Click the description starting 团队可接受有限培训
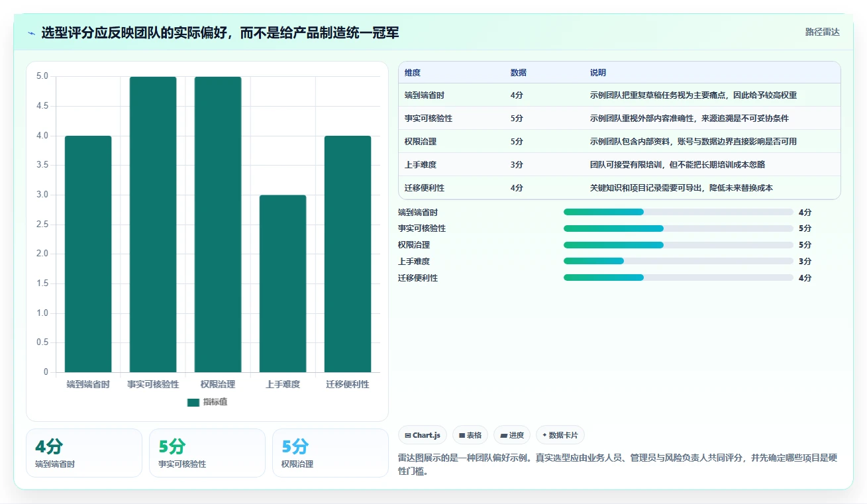Screen dimensions: 867x504 pyautogui.click(x=678, y=165)
